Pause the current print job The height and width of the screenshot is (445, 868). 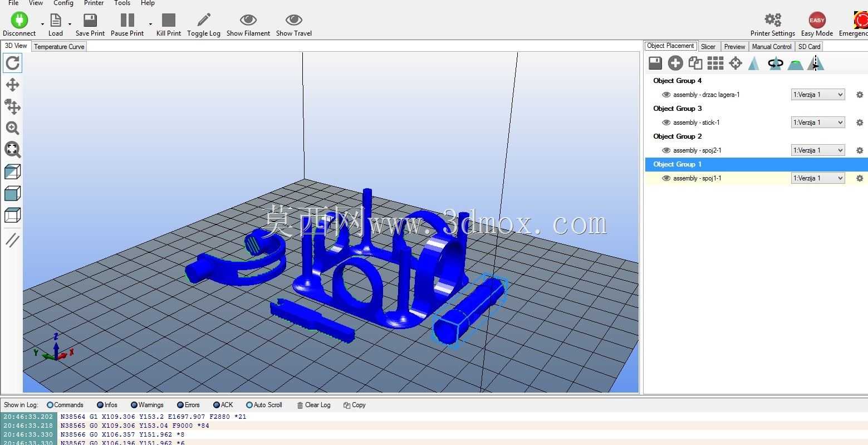click(127, 25)
